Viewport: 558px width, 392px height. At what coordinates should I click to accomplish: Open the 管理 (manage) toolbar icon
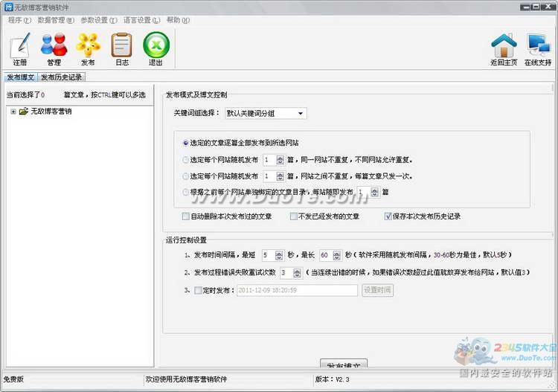54,49
